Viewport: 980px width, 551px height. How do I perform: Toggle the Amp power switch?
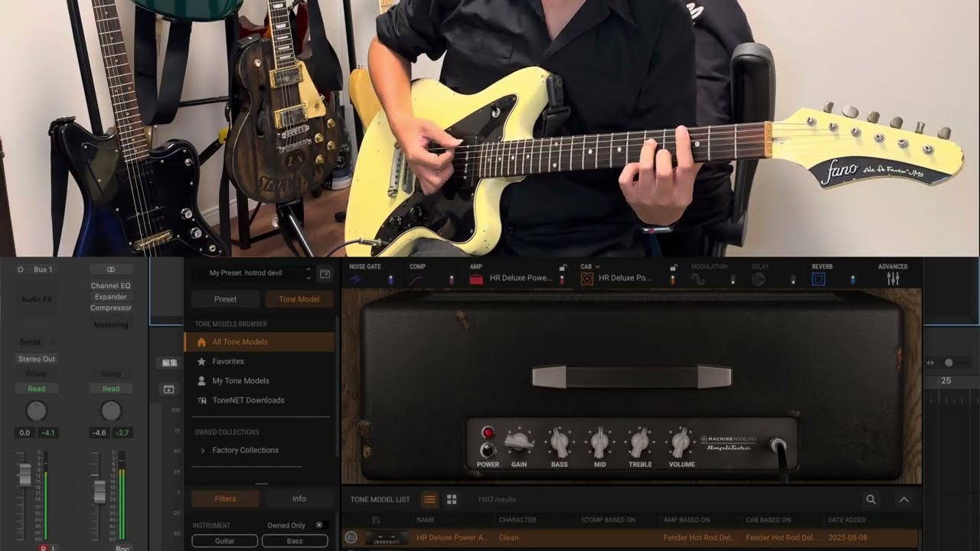pos(563,280)
